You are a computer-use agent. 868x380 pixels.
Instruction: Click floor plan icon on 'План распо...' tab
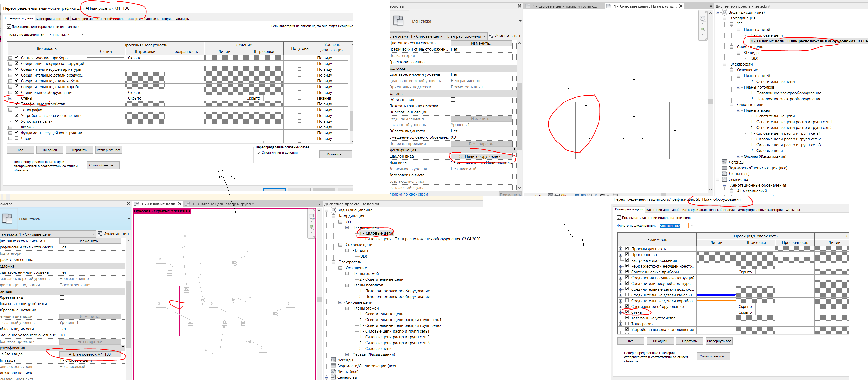coord(609,6)
